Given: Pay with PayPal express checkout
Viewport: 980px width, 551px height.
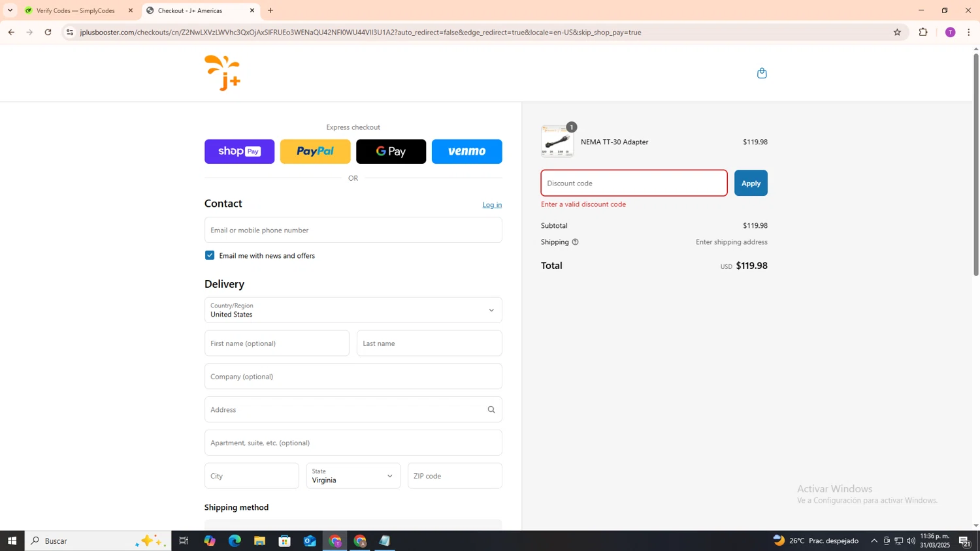Looking at the screenshot, I should [x=316, y=151].
